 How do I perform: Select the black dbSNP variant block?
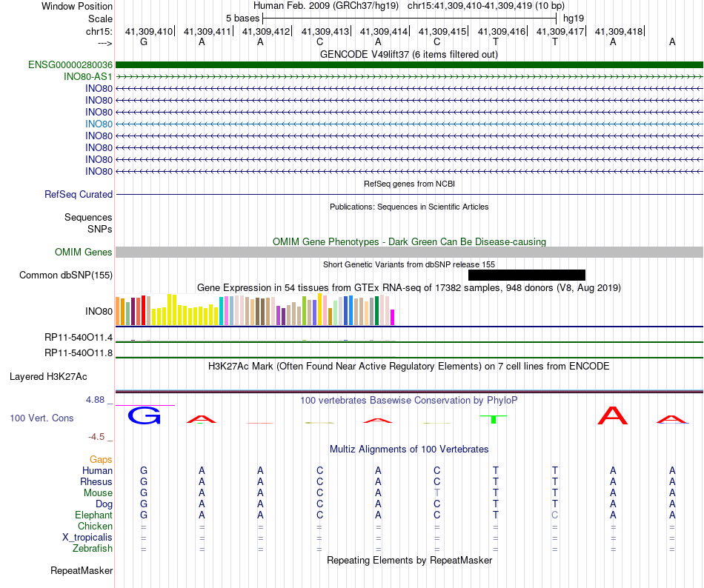click(x=527, y=275)
